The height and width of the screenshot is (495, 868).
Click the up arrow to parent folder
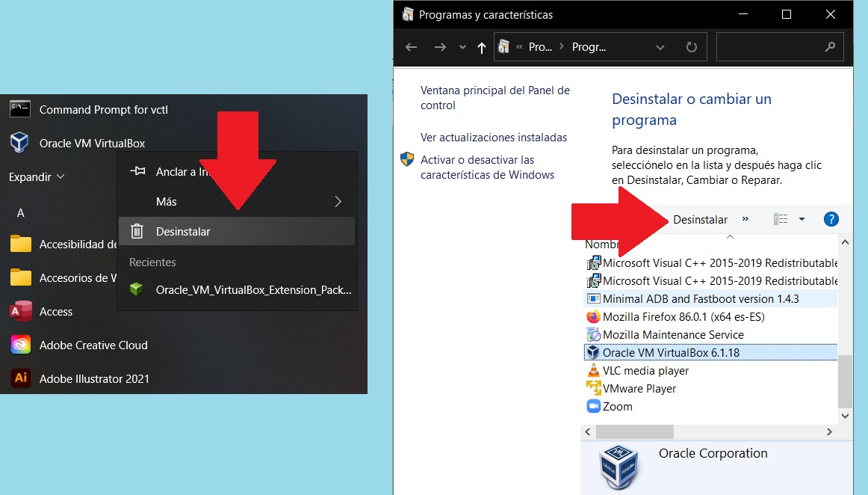(x=482, y=48)
